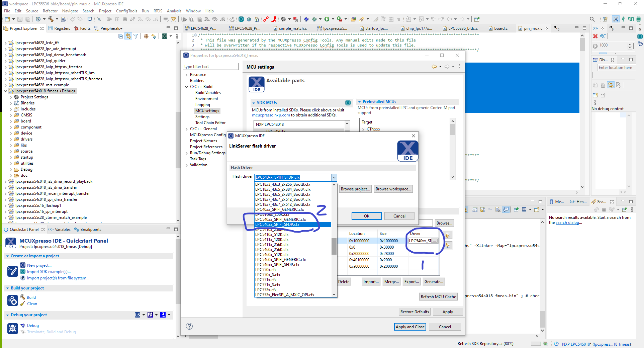
Task: Expand C/C++ General in the Properties tree
Action: [x=187, y=129]
